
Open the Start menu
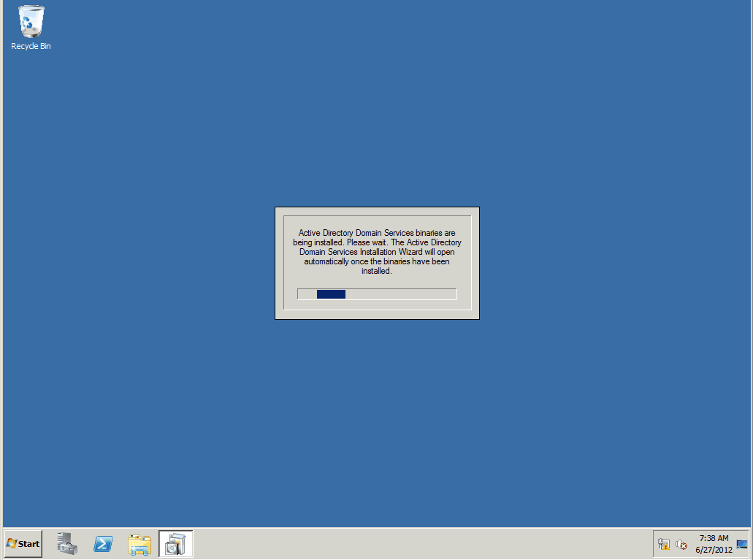pos(23,544)
